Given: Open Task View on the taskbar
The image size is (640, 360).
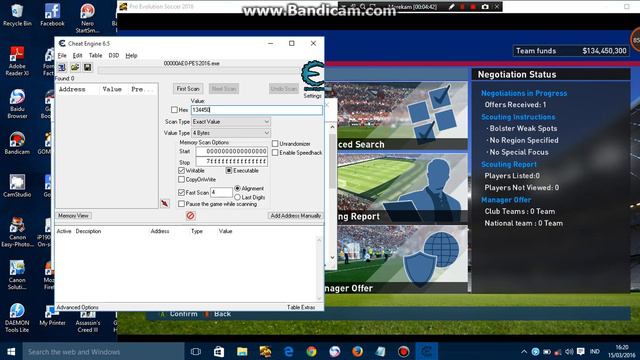Looking at the screenshot, I should pos(196,351).
